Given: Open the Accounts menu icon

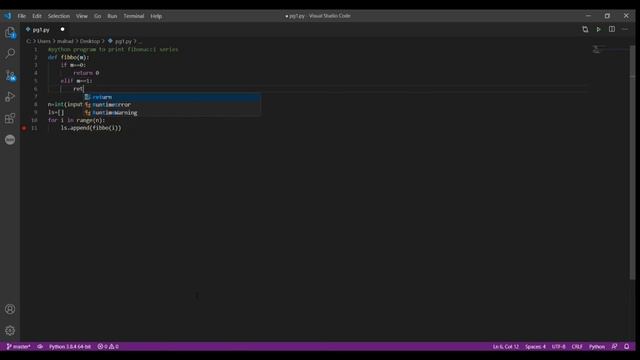Looking at the screenshot, I should tap(10, 309).
